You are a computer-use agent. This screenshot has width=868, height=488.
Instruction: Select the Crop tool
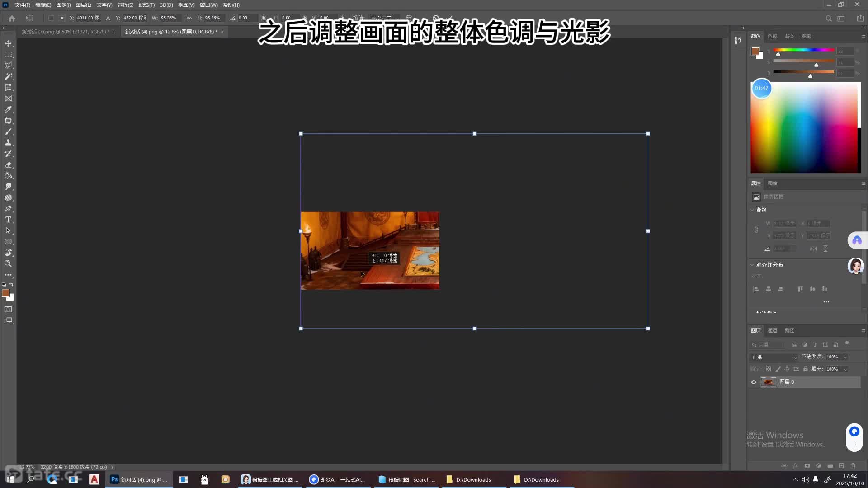point(8,88)
